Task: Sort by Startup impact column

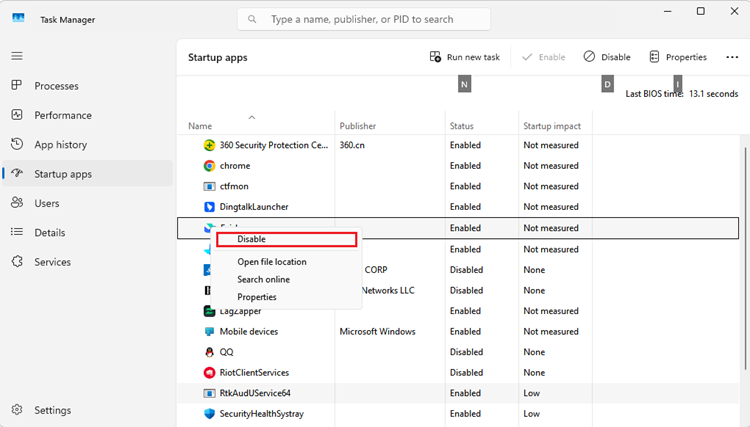Action: tap(552, 126)
